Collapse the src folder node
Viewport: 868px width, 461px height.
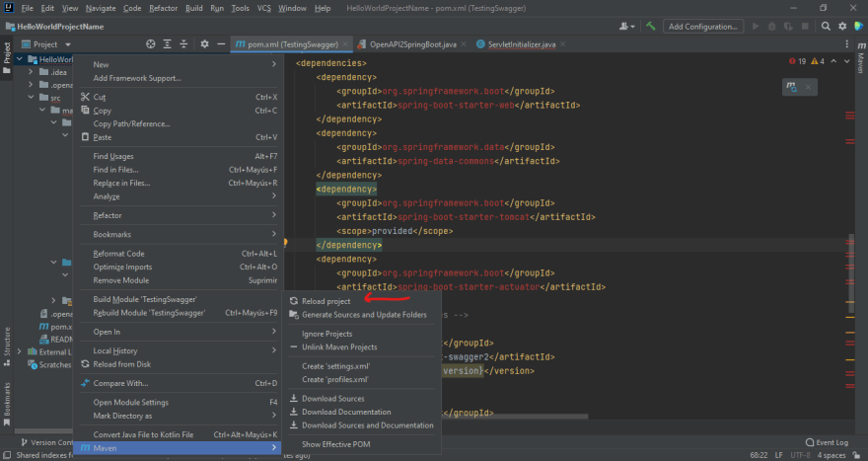pyautogui.click(x=31, y=98)
